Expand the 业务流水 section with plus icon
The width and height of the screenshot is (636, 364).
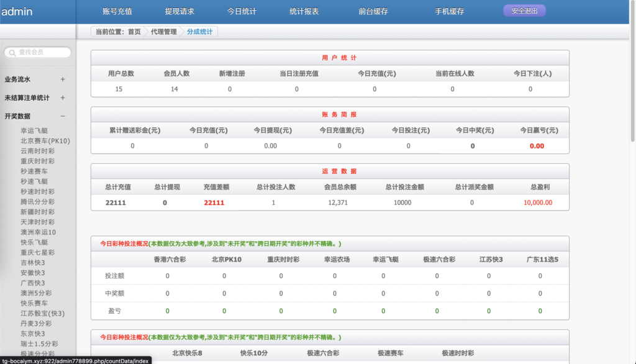click(x=63, y=80)
